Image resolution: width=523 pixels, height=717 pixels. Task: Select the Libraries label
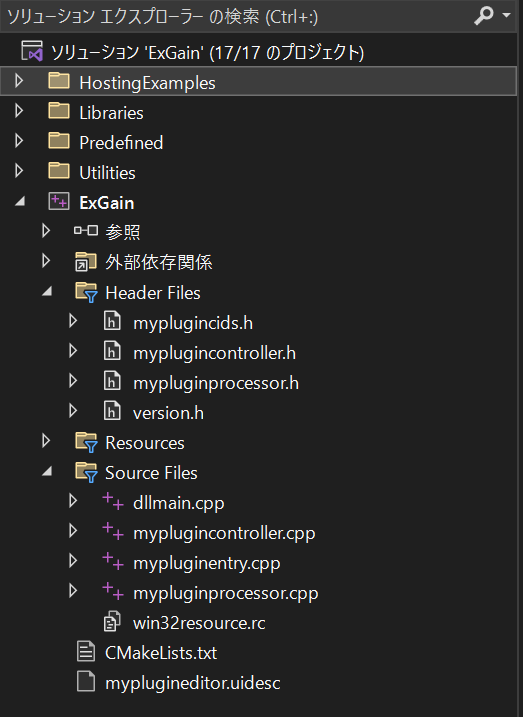(111, 113)
